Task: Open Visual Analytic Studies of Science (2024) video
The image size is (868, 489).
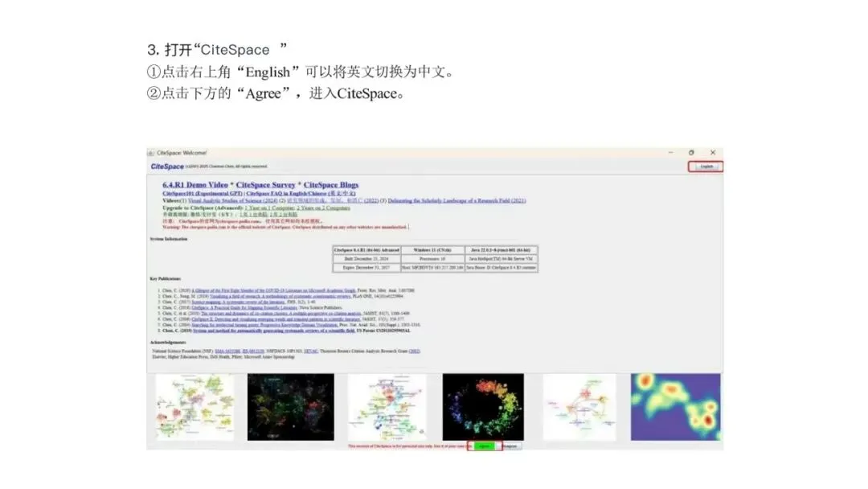Action: (232, 200)
